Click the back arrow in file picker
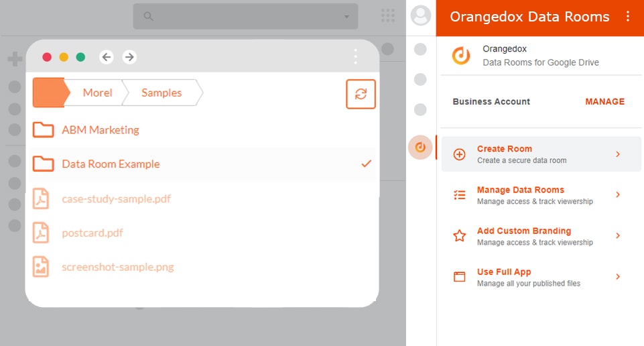 tap(107, 57)
